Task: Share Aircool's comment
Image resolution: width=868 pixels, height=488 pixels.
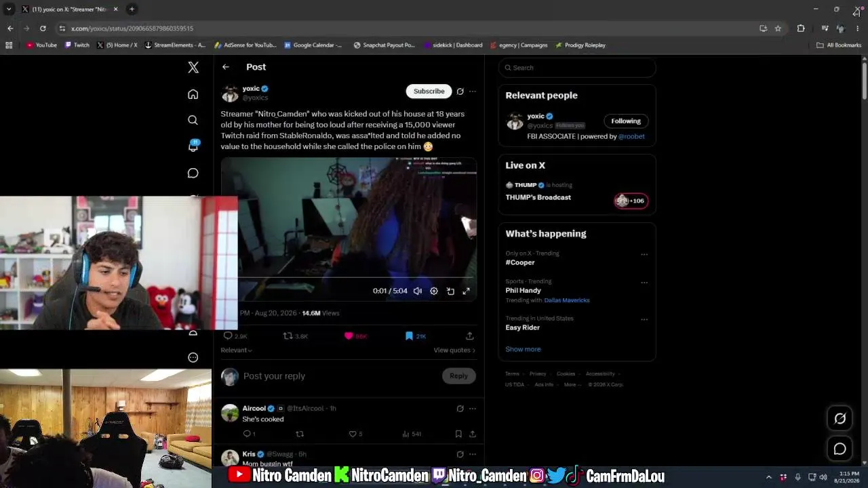Action: 473,434
